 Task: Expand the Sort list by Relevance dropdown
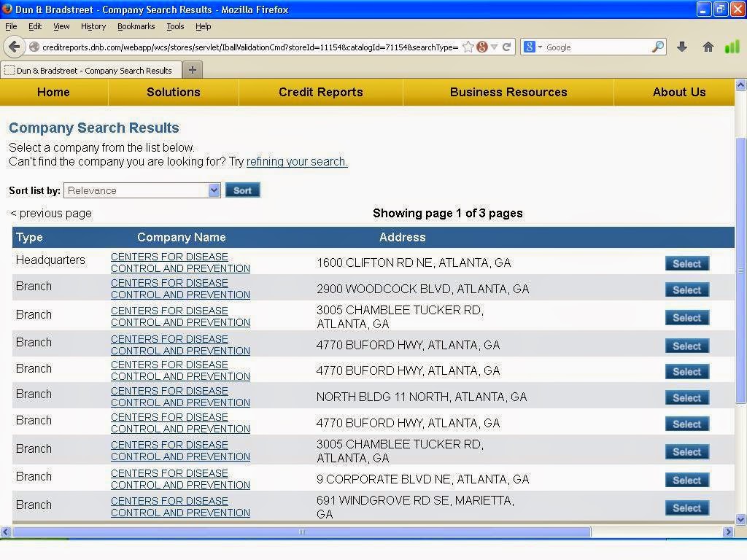pos(142,190)
